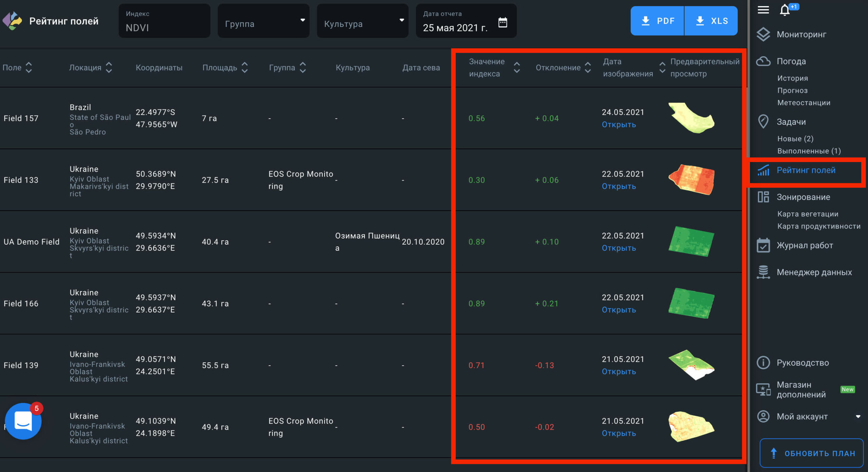The image size is (868, 472).
Task: Open UA Demo Field preview thumbnail
Action: tap(691, 241)
